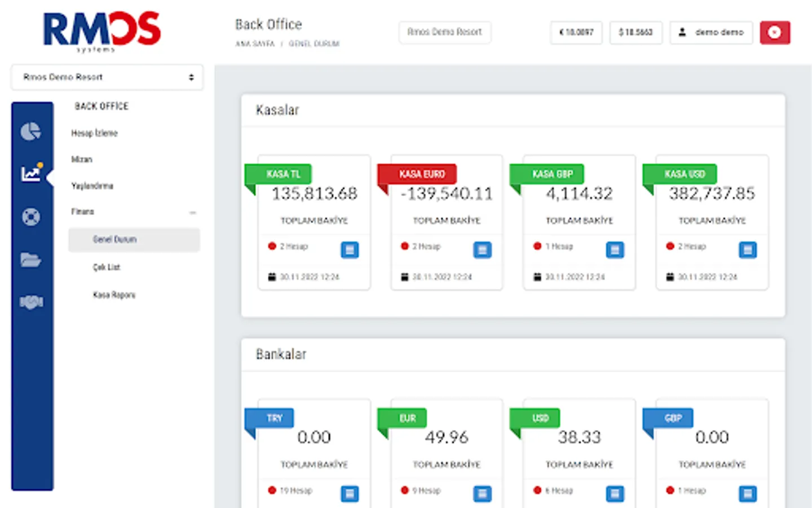Collapse the Finans menu section
812x508 pixels.
coord(193,213)
